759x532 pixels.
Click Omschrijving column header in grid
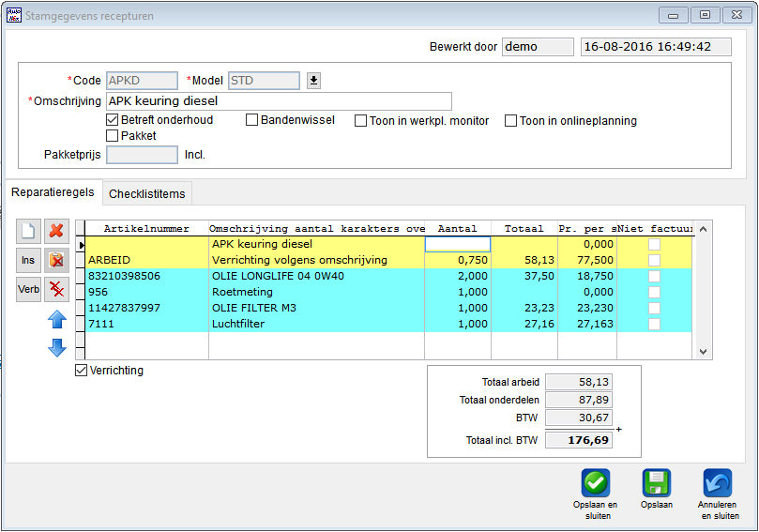(x=316, y=229)
